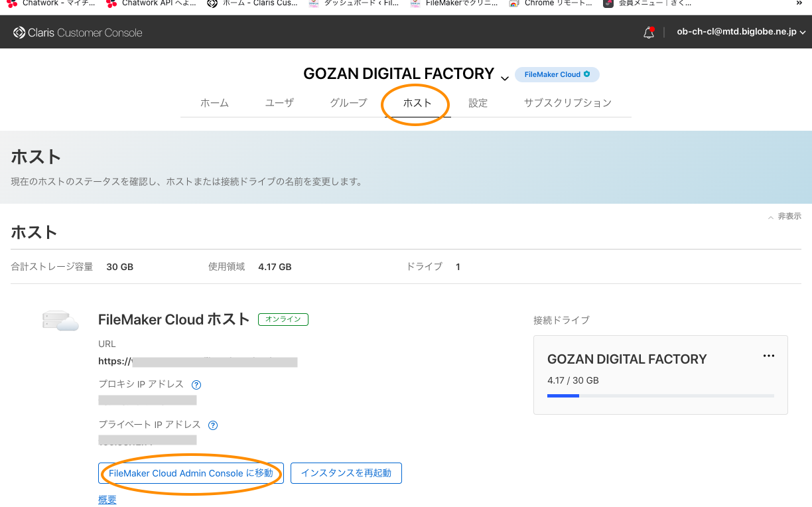Screen dimensions: 812x507
Task: Open the notifications bell
Action: point(649,33)
